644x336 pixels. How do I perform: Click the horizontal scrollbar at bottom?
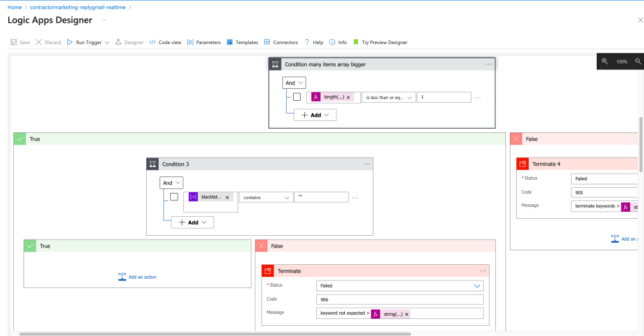[216, 334]
